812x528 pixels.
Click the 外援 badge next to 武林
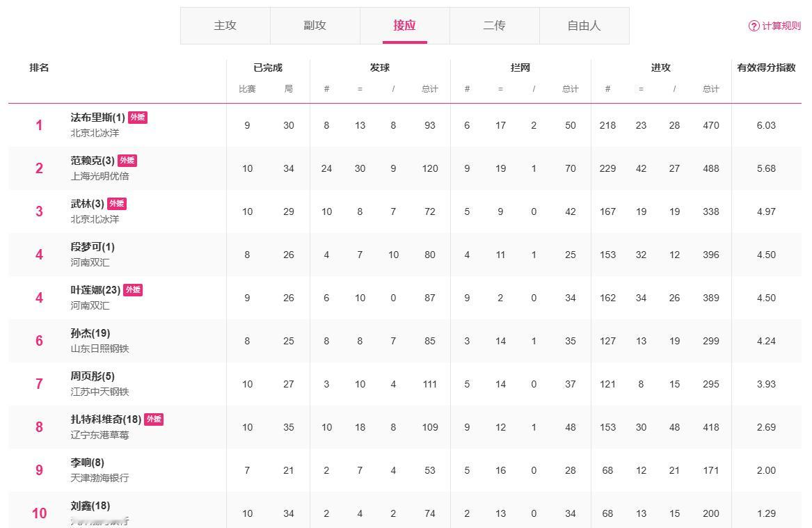click(117, 204)
